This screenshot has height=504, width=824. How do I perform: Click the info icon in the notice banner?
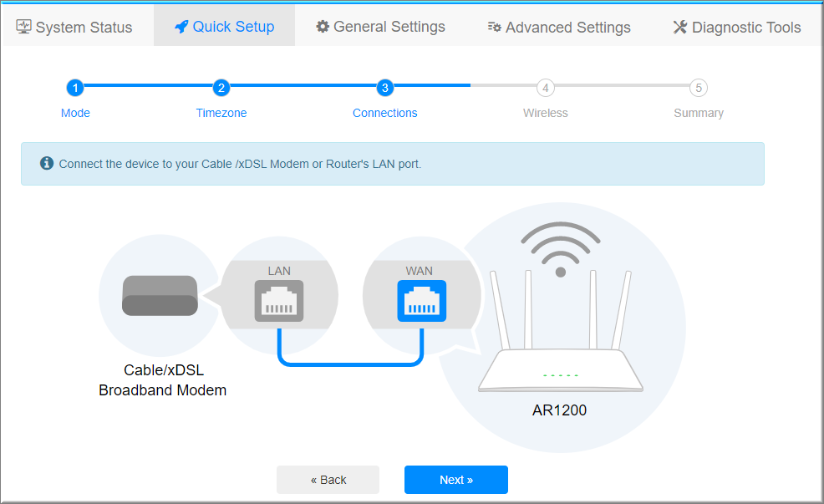pos(47,163)
